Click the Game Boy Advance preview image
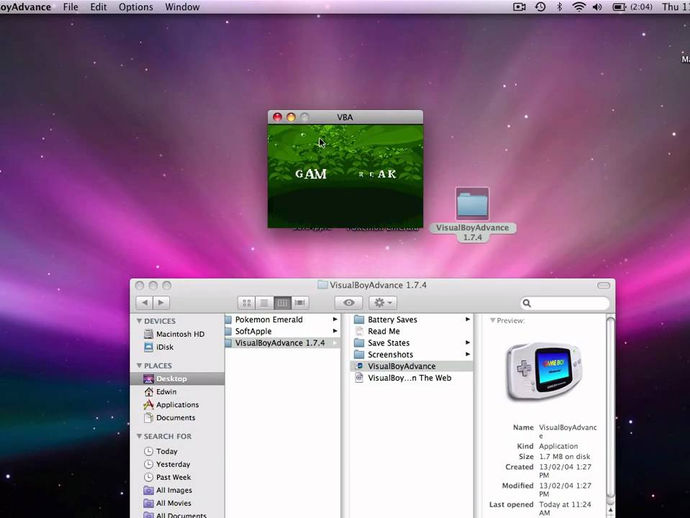This screenshot has height=518, width=690. [x=544, y=371]
